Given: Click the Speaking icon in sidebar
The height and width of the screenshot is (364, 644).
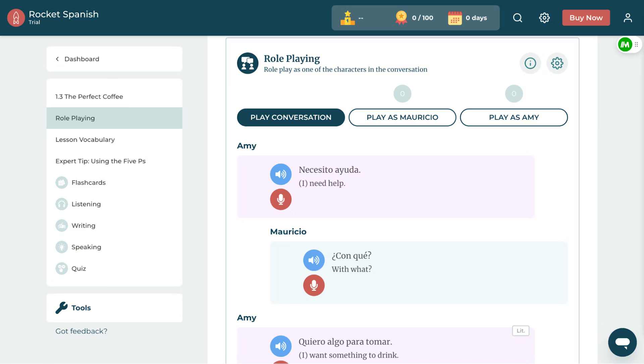Looking at the screenshot, I should pos(62,247).
